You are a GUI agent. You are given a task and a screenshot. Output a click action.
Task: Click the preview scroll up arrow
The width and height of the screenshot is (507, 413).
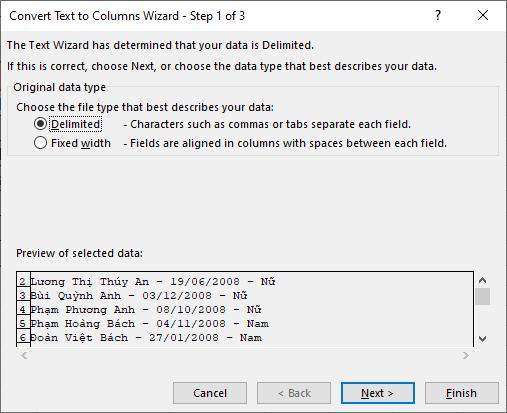coord(482,280)
